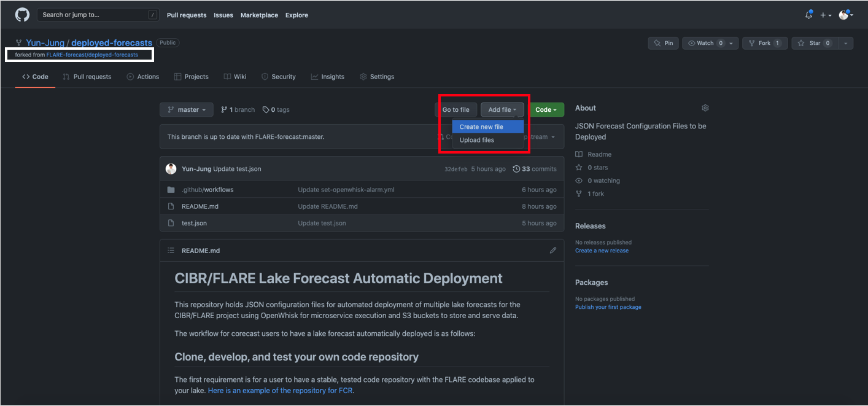
Task: Pin the repository with Pin button
Action: (663, 43)
